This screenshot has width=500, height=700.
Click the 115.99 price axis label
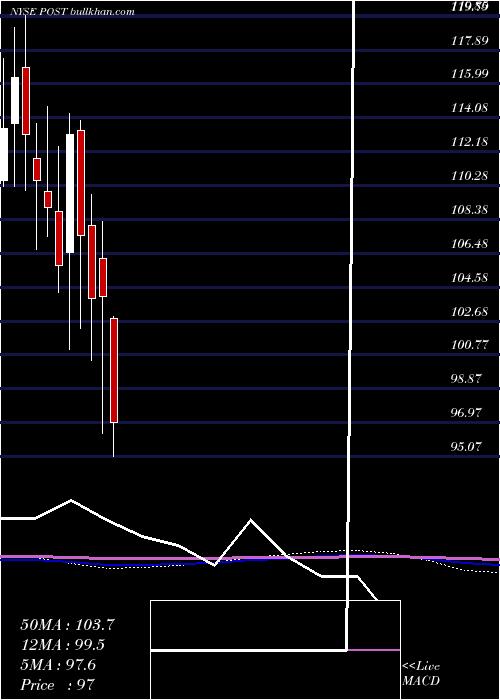[470, 75]
